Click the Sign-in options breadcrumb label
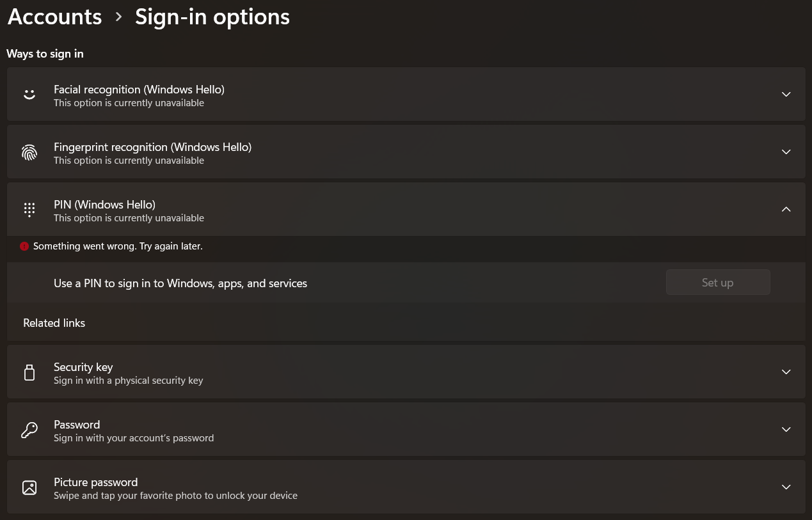The image size is (812, 520). [x=212, y=17]
